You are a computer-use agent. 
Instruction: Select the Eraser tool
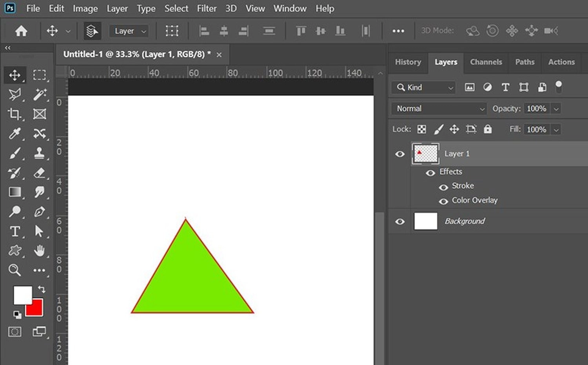(x=39, y=173)
